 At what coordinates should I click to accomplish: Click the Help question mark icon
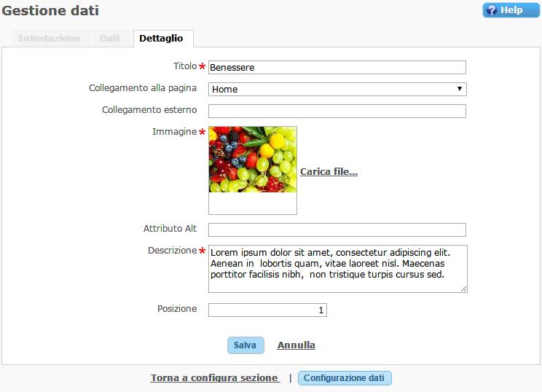[x=492, y=10]
